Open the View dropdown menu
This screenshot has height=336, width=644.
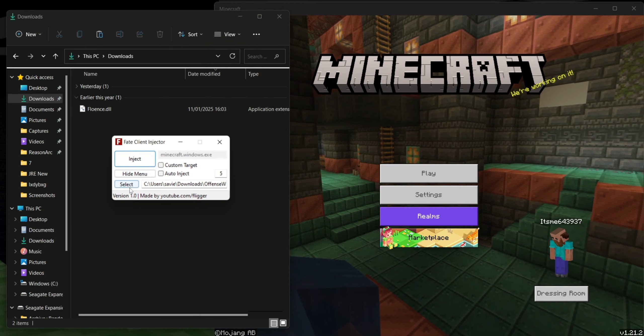pyautogui.click(x=227, y=34)
